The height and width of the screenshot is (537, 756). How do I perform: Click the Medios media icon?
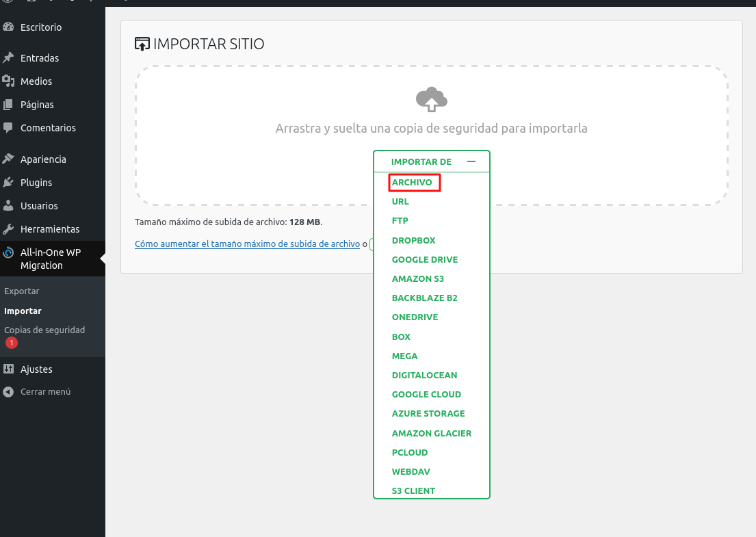pos(8,81)
